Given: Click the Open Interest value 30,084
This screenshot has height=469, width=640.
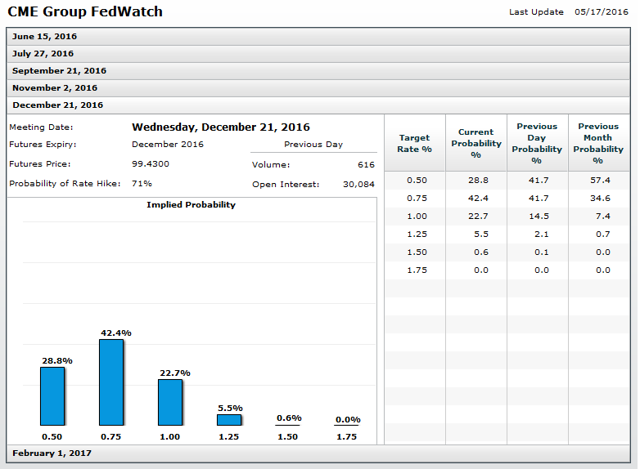Looking at the screenshot, I should (359, 184).
